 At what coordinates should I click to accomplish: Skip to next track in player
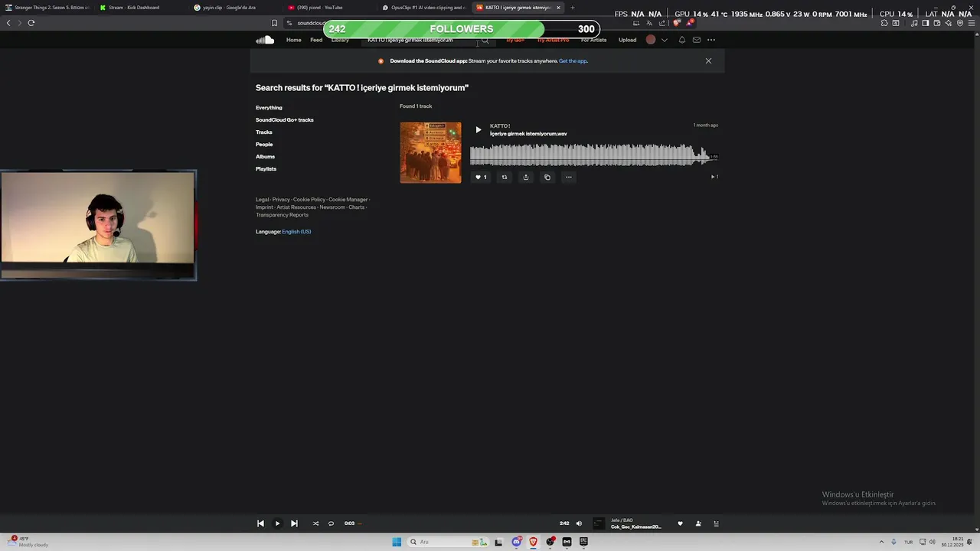(294, 523)
